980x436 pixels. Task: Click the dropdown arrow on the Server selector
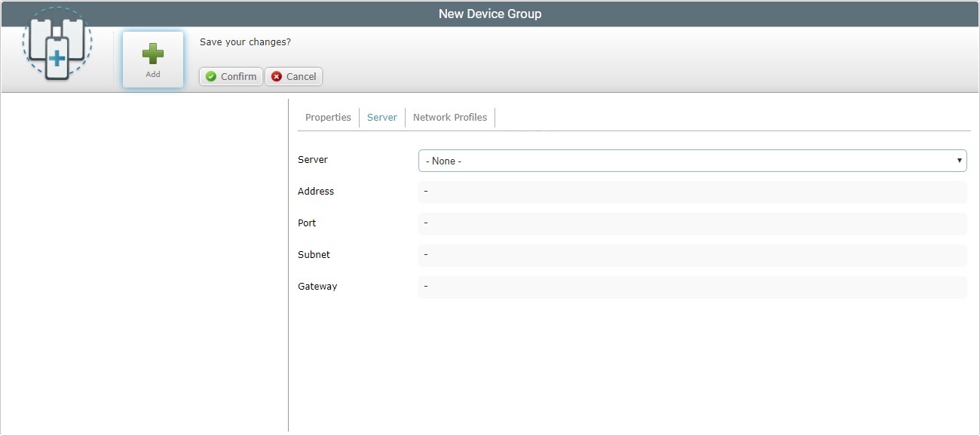(x=959, y=160)
